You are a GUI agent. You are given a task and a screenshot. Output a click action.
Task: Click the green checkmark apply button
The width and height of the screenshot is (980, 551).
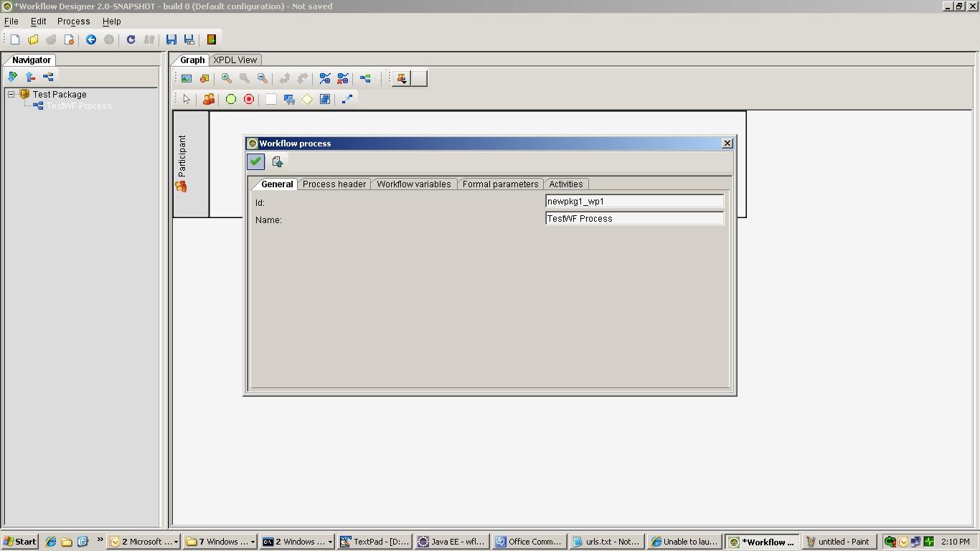tap(255, 161)
